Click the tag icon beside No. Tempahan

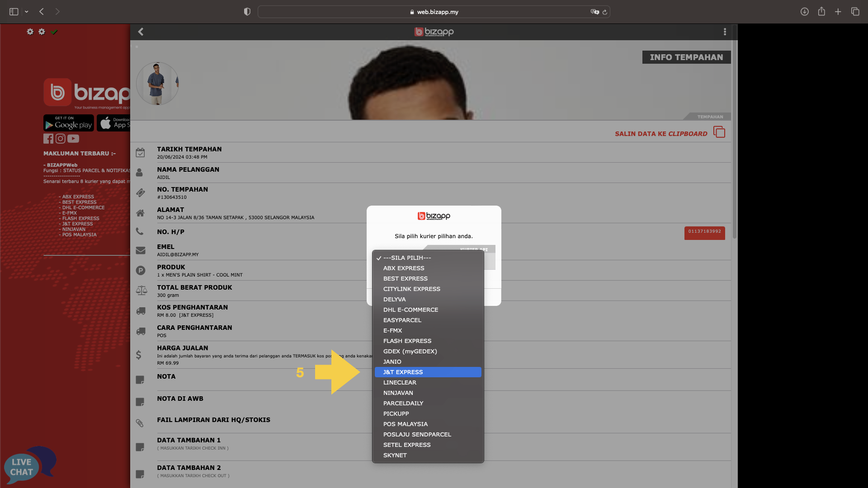tap(141, 193)
